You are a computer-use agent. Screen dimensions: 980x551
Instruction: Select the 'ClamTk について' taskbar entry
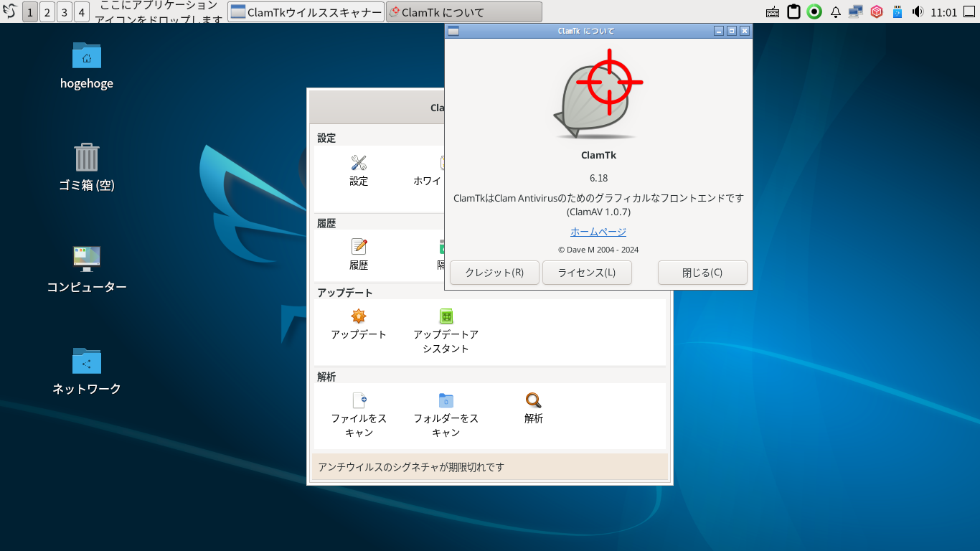(x=464, y=11)
